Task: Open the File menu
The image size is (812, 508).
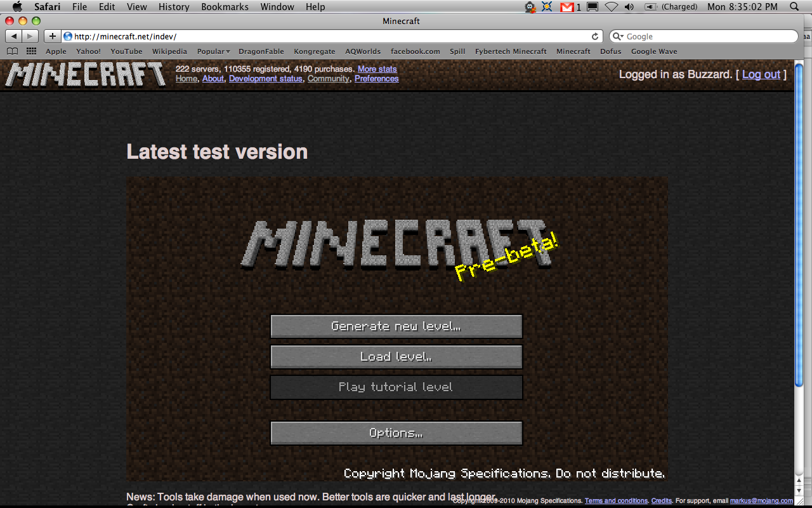Action: point(79,7)
